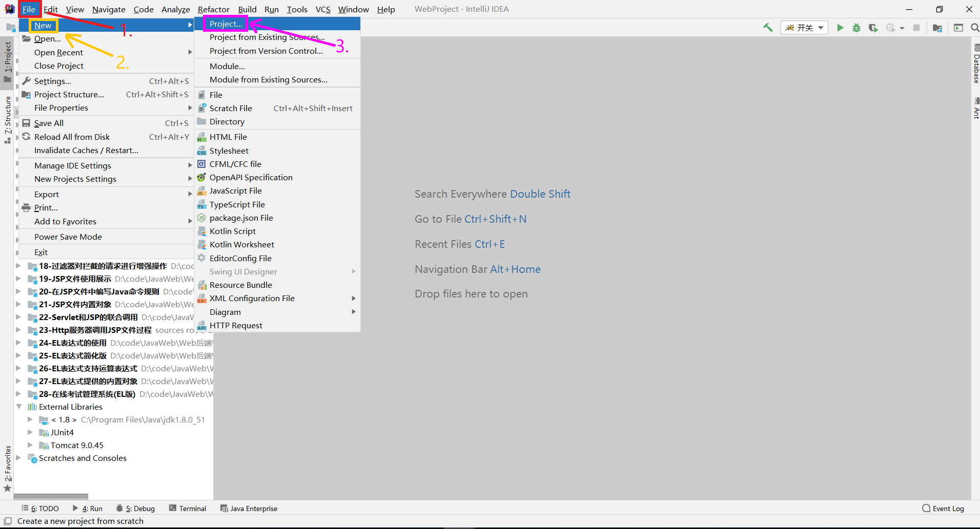Click Run with Coverage icon
980x529 pixels.
873,28
